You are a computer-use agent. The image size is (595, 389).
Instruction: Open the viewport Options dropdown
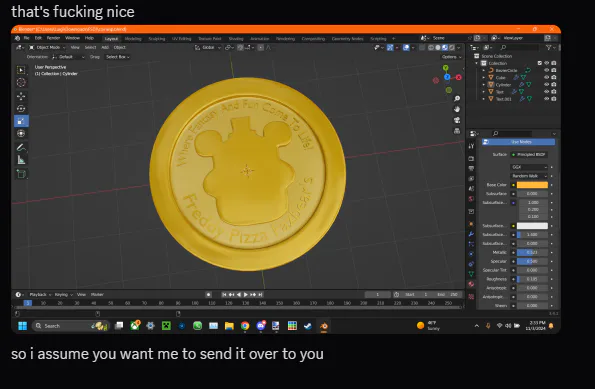coord(452,57)
